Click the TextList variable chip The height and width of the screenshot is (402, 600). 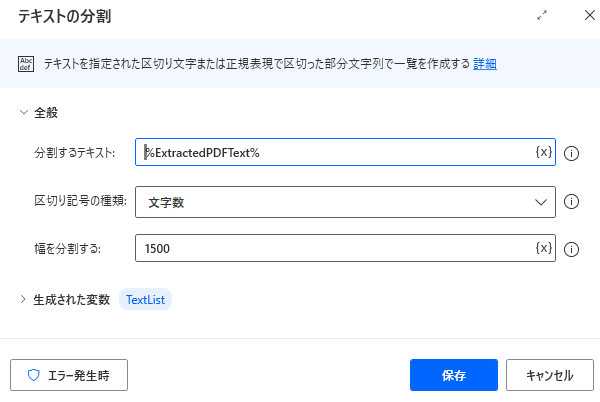point(145,299)
